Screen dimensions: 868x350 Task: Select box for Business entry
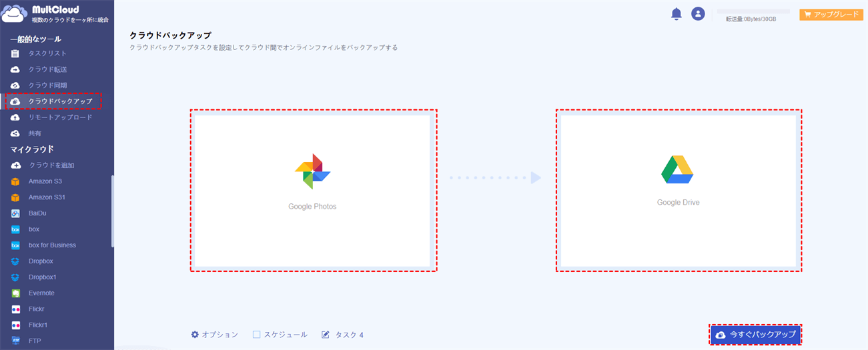pyautogui.click(x=52, y=245)
